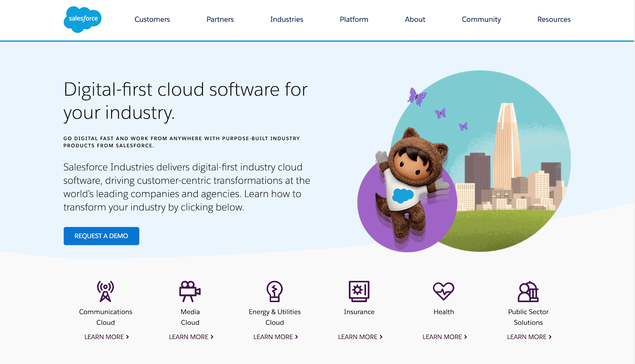
Task: Click the Salesforce cloud logo
Action: coord(83,19)
